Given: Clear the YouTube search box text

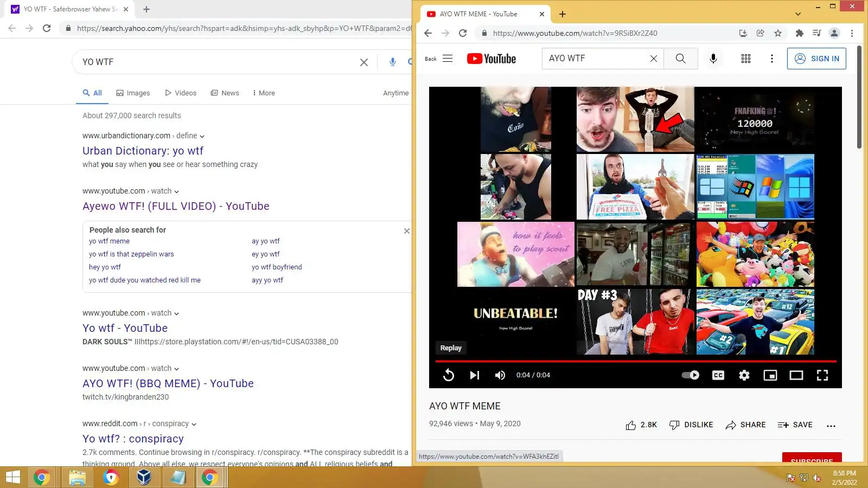Looking at the screenshot, I should (x=654, y=59).
